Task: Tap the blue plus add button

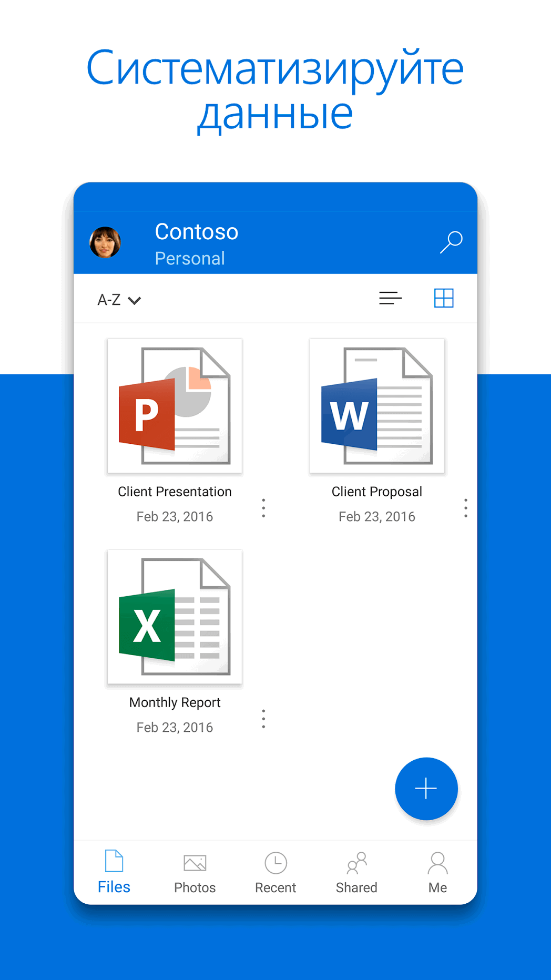Action: [x=426, y=789]
